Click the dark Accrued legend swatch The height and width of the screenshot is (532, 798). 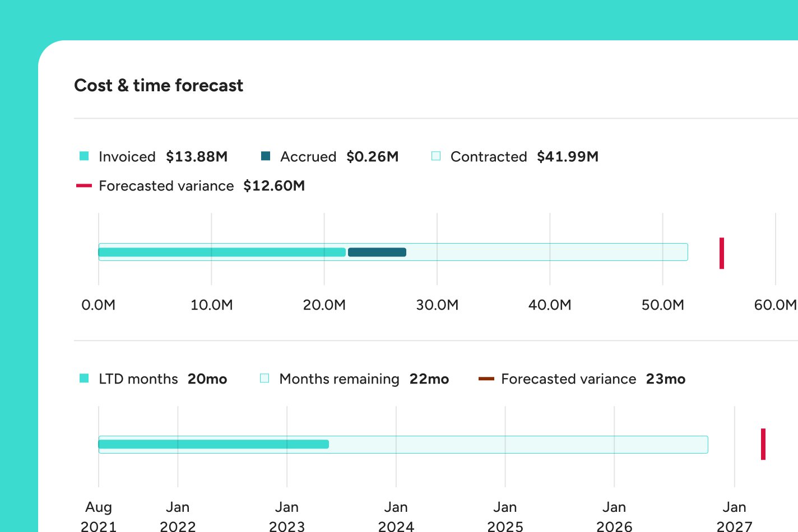pyautogui.click(x=266, y=156)
